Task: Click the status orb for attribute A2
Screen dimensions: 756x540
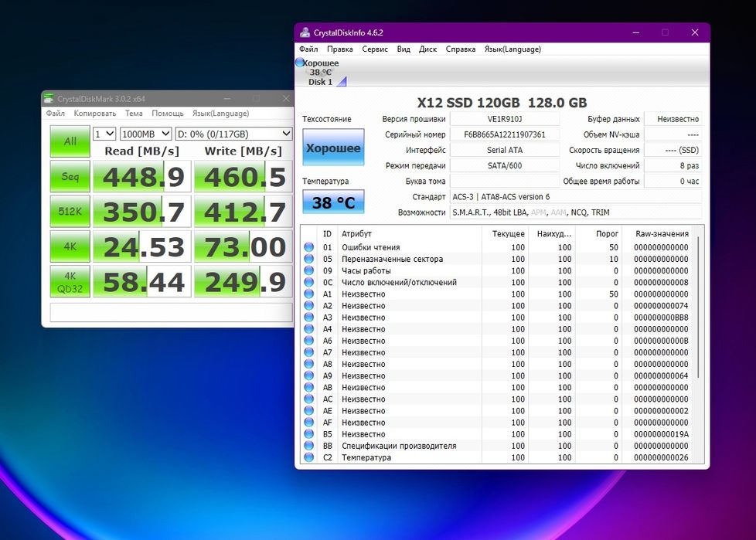Action: pyautogui.click(x=309, y=305)
